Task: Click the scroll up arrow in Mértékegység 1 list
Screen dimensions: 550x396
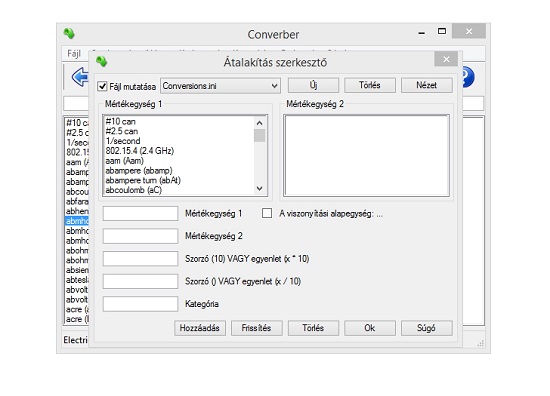Action: (260, 123)
